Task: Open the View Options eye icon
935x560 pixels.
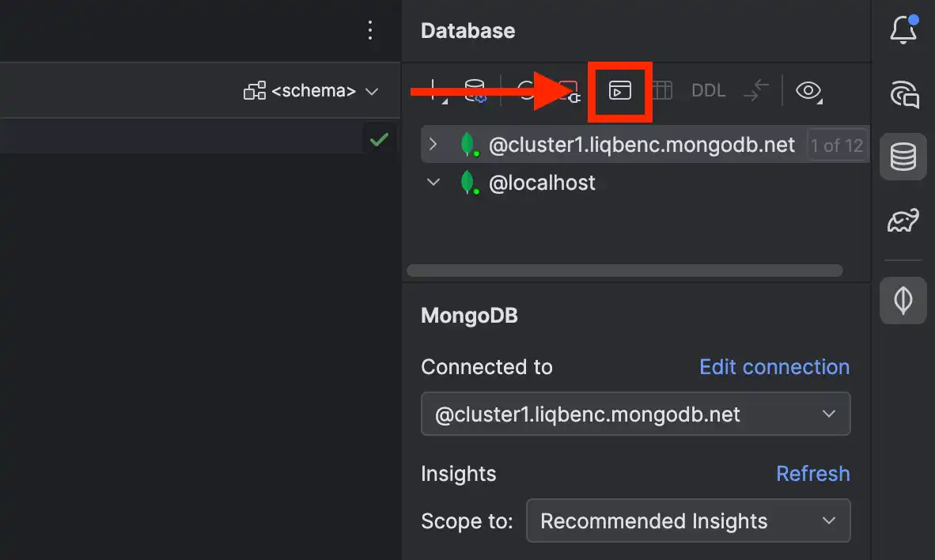Action: 808,90
